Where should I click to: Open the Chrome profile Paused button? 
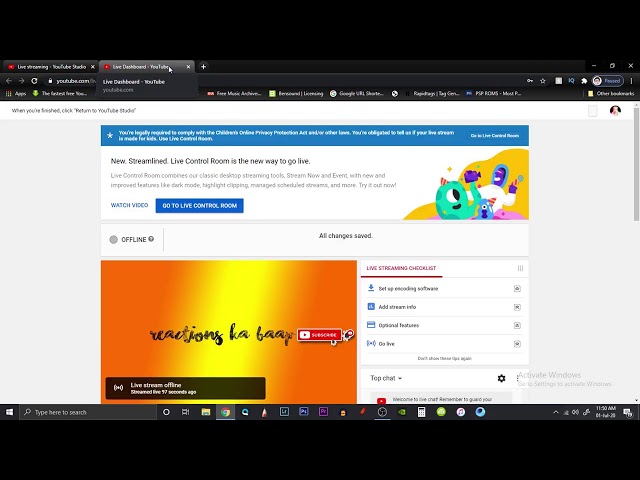click(608, 81)
